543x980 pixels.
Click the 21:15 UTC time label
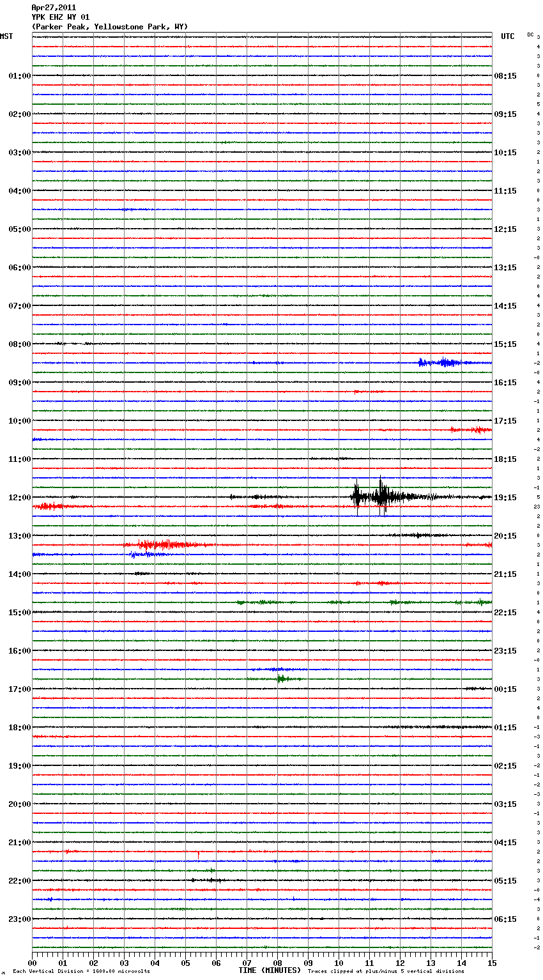505,574
